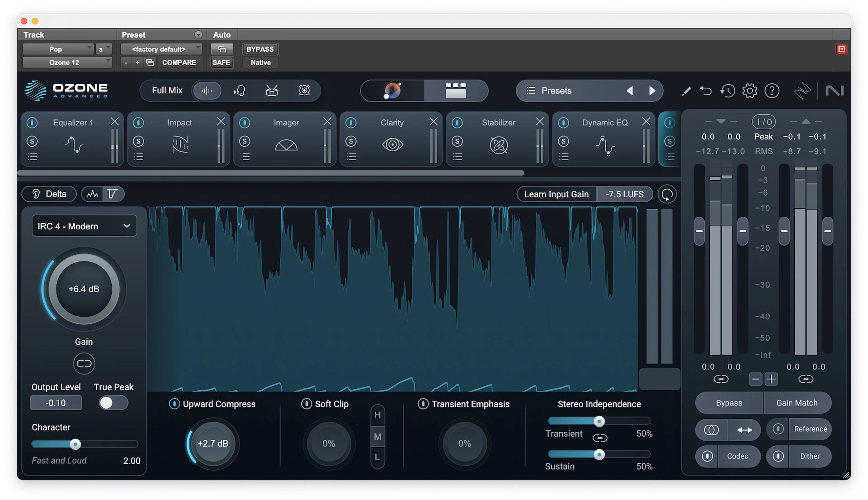Disable Upward Compress power button
The image size is (868, 500).
[174, 404]
